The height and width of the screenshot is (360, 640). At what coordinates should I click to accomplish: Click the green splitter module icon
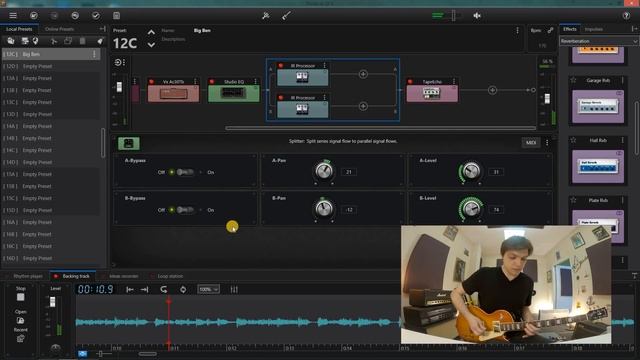point(129,143)
